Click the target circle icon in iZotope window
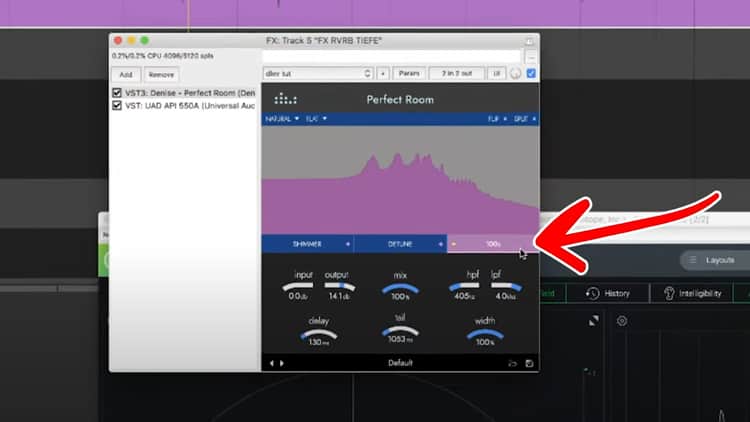The height and width of the screenshot is (422, 750). tap(622, 321)
